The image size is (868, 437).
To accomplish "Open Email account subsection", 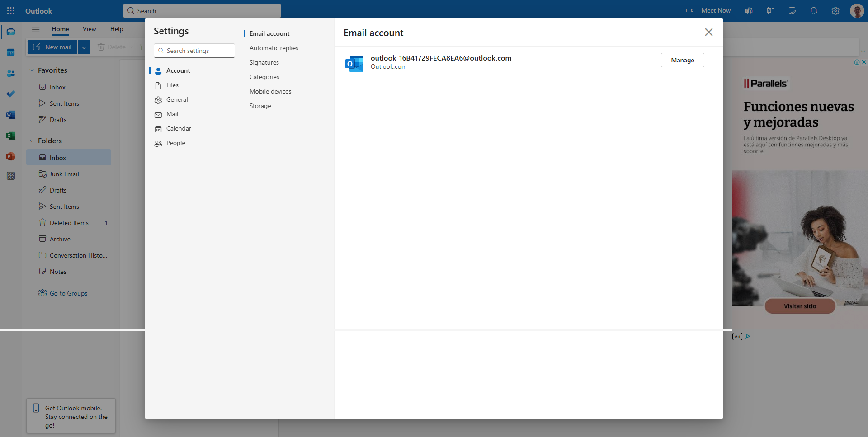I will (269, 33).
